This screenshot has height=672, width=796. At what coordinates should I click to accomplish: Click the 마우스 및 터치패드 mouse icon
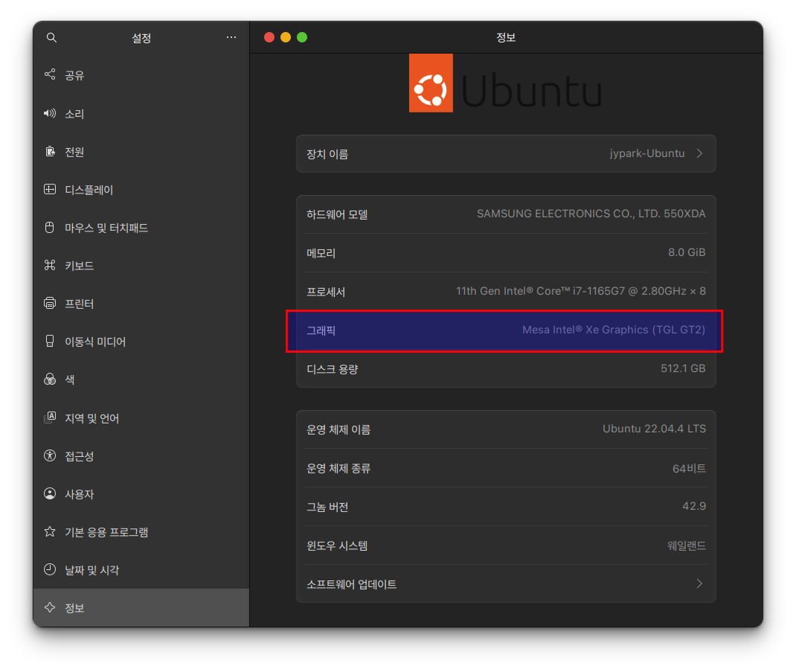(50, 228)
